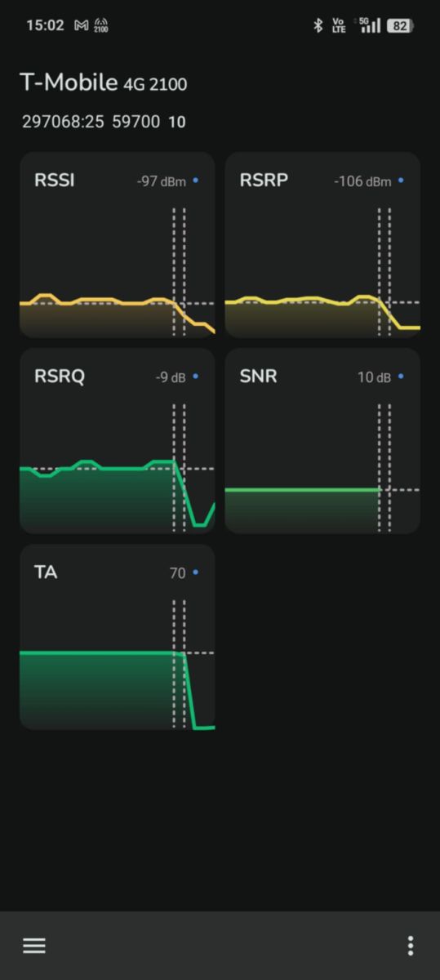This screenshot has height=980, width=440.
Task: Tap the blue dot beside SNR value
Action: (x=401, y=376)
